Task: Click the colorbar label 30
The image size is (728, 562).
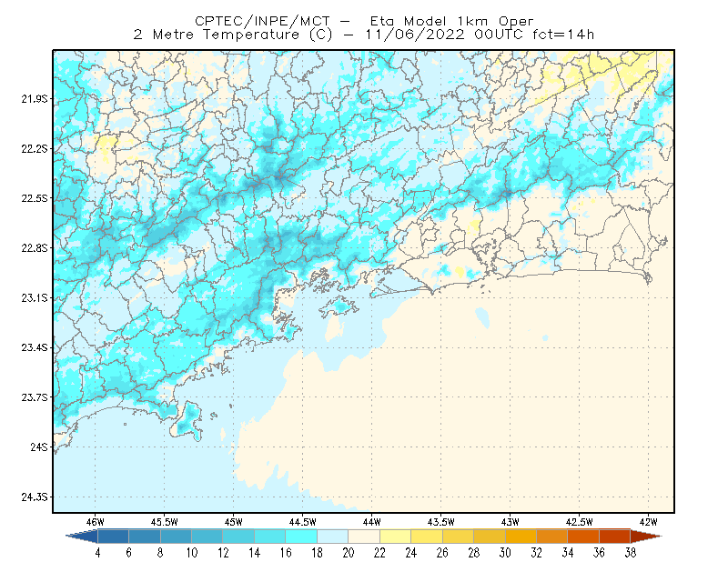Action: [505, 553]
